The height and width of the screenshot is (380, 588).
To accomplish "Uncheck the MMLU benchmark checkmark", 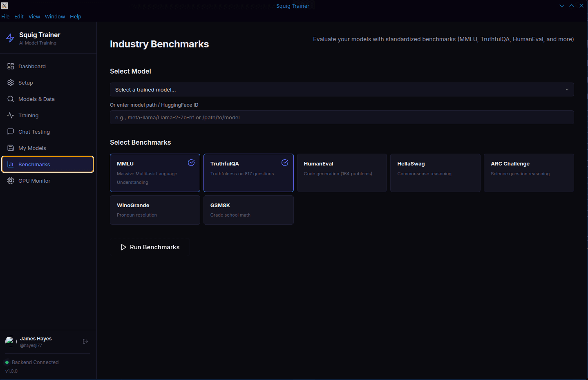I will pyautogui.click(x=191, y=163).
